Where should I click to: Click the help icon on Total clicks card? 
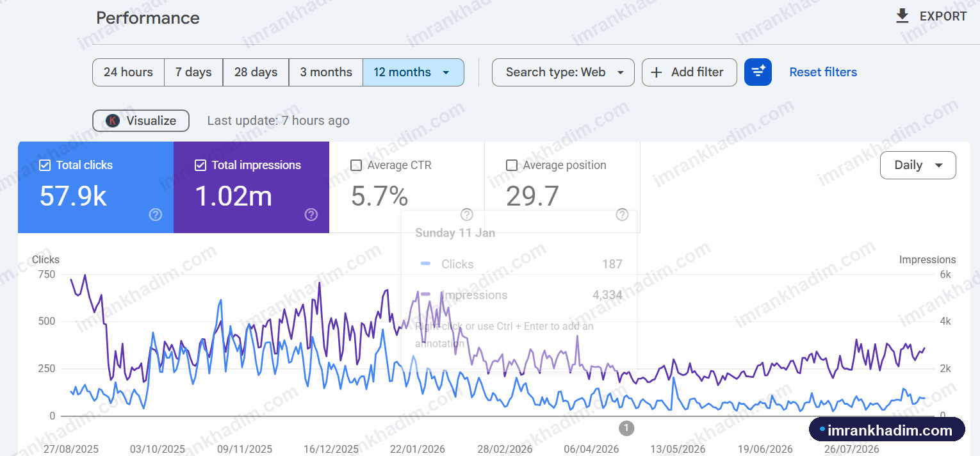[x=156, y=215]
